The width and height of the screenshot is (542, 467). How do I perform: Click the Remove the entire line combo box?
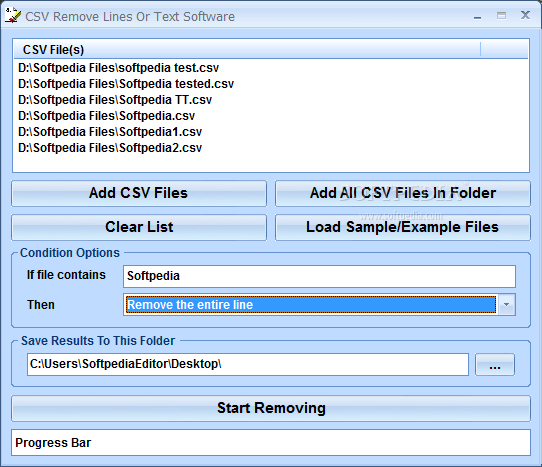(x=319, y=305)
